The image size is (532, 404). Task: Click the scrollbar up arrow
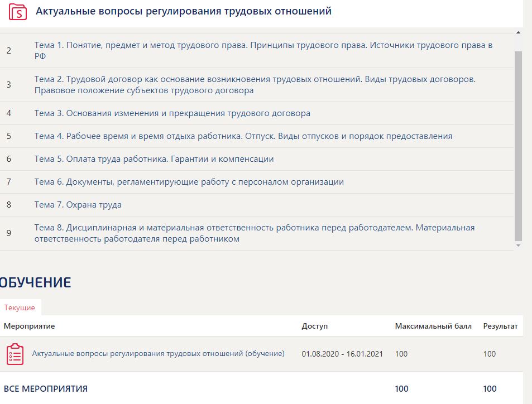point(518,34)
